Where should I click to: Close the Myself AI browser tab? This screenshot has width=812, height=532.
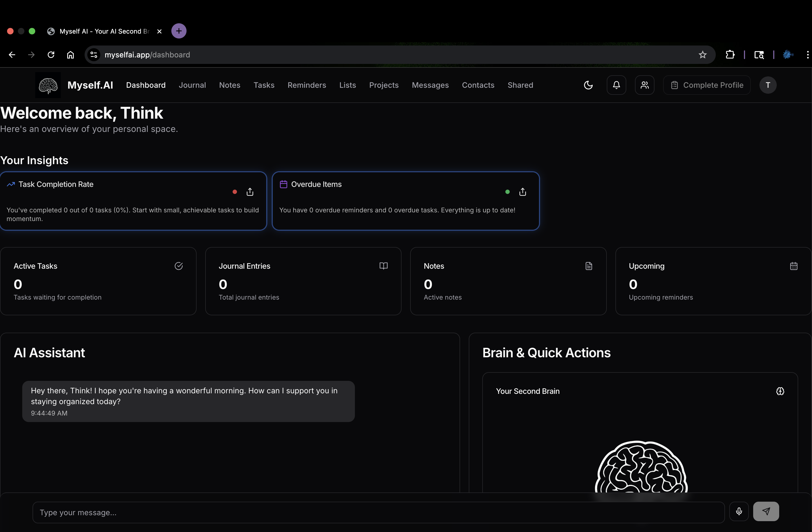[159, 31]
